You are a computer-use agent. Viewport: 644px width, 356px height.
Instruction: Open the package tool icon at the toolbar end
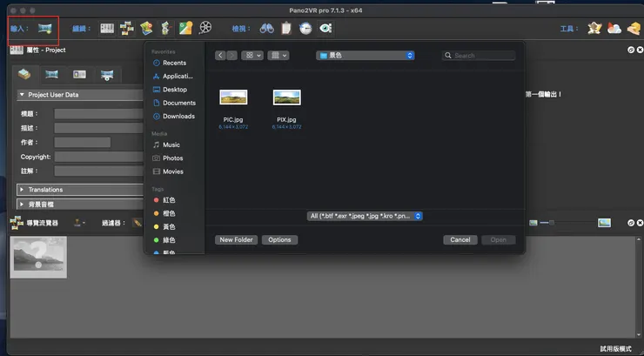tap(634, 28)
